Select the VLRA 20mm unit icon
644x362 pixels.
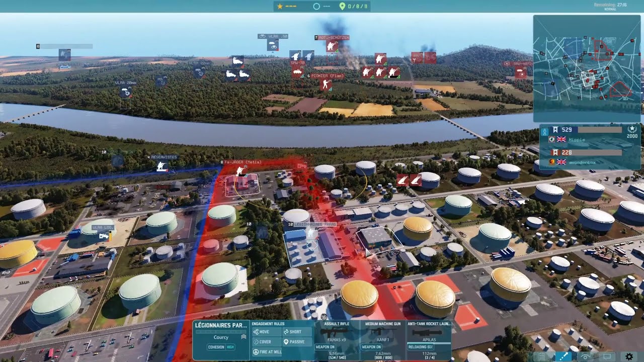pos(125,92)
